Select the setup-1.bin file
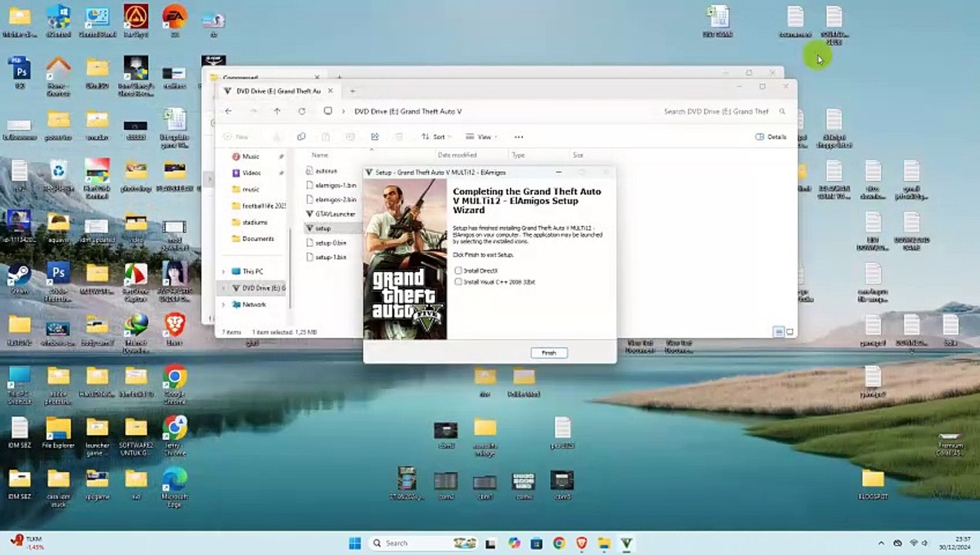Viewport: 980px width, 555px height. (x=331, y=257)
